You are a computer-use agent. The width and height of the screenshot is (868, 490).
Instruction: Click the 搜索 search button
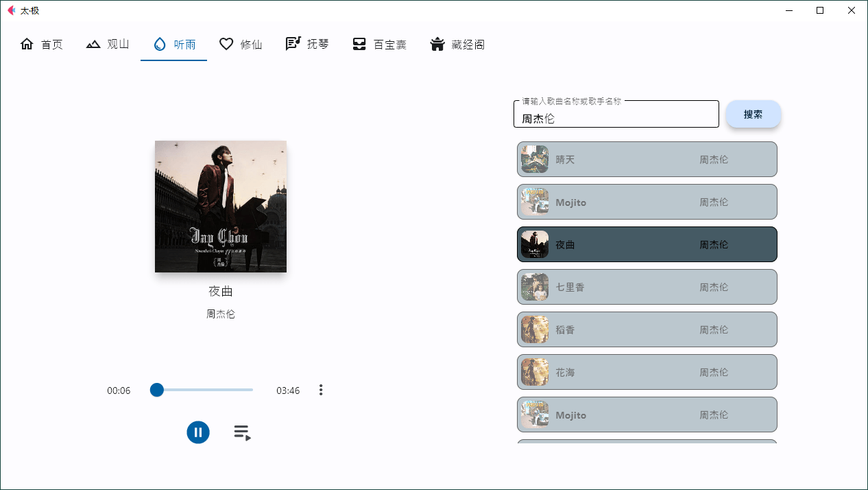coord(753,114)
